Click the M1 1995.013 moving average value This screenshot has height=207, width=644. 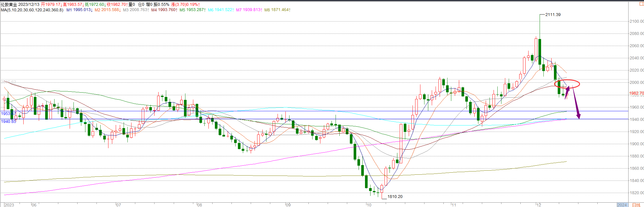[79, 10]
